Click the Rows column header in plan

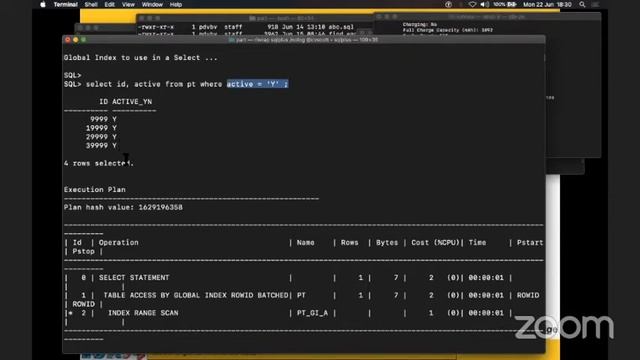coord(349,242)
